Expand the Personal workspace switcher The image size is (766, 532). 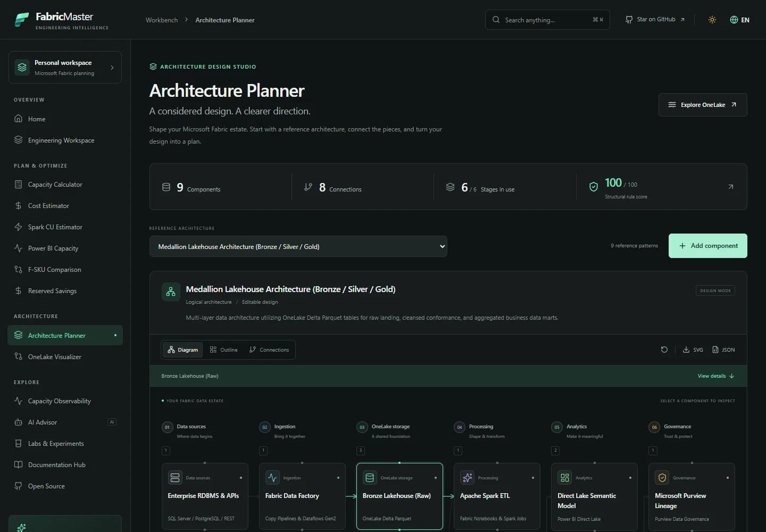point(65,67)
